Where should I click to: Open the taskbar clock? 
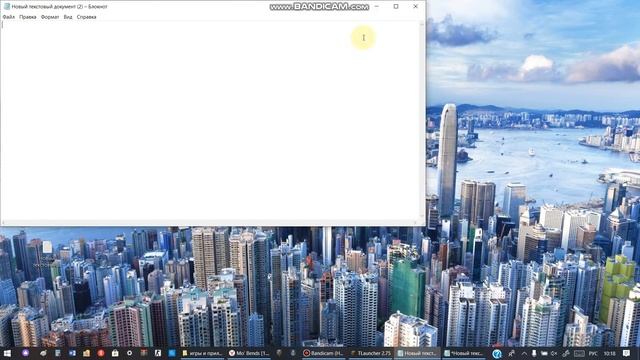point(609,353)
